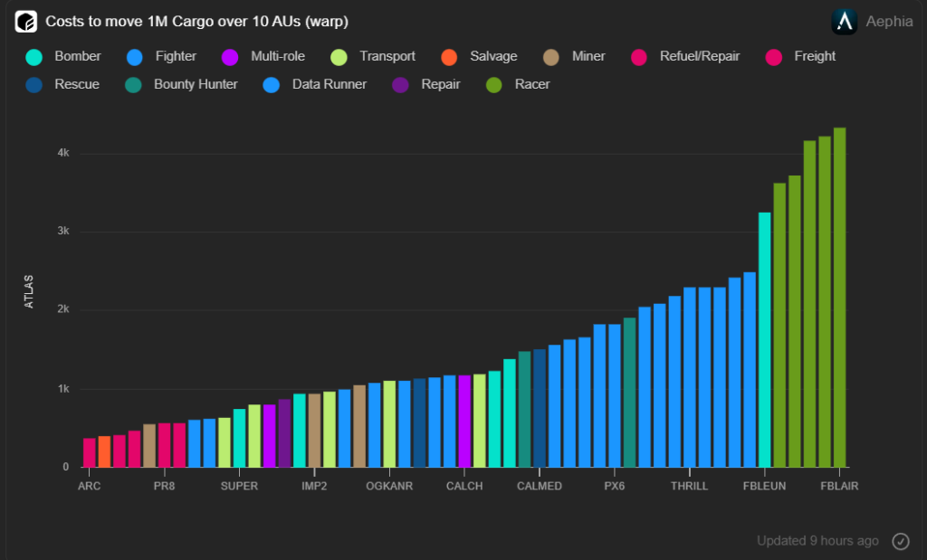927x560 pixels.
Task: Click the 4k y-axis value
Action: point(63,153)
